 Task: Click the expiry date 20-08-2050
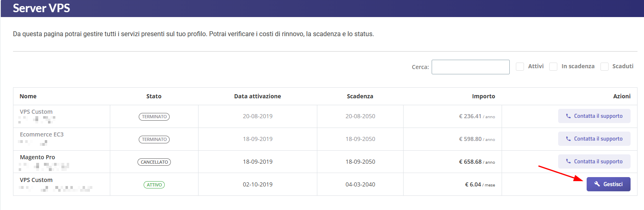tap(360, 116)
